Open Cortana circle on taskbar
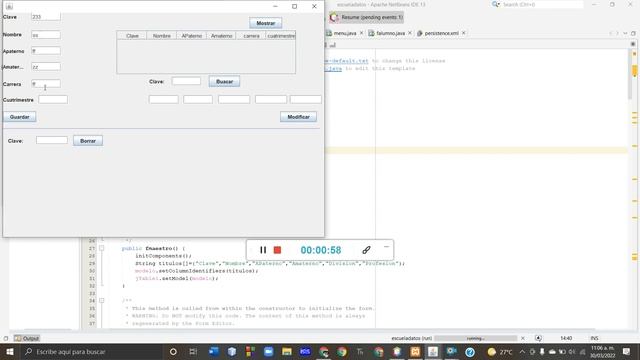640x360 pixels. [x=173, y=351]
